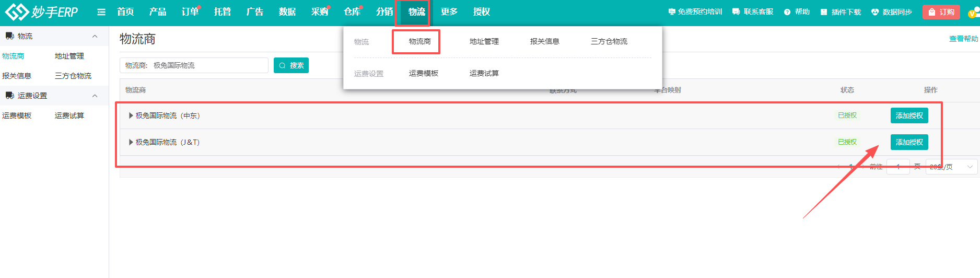
Task: Open 采购 in top navigation
Action: coord(320,12)
